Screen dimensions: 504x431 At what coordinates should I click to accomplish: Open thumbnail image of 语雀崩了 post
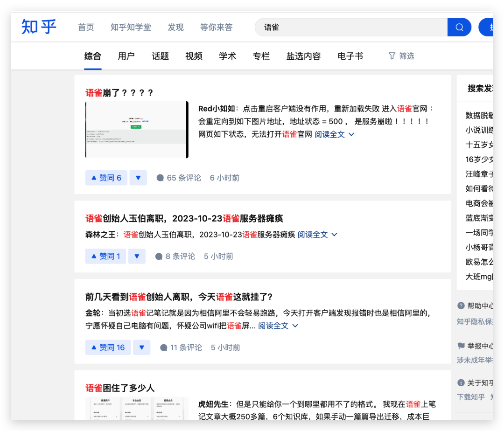pos(137,130)
